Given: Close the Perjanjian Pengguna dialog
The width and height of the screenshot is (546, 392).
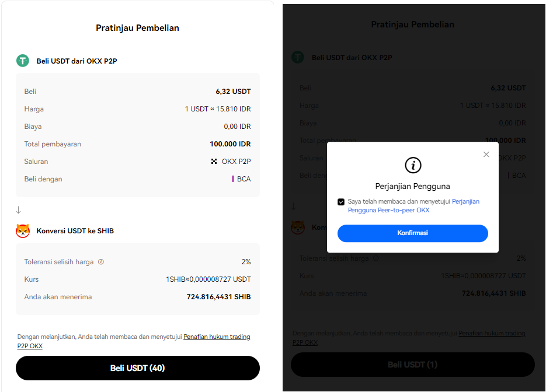Looking at the screenshot, I should pos(486,155).
